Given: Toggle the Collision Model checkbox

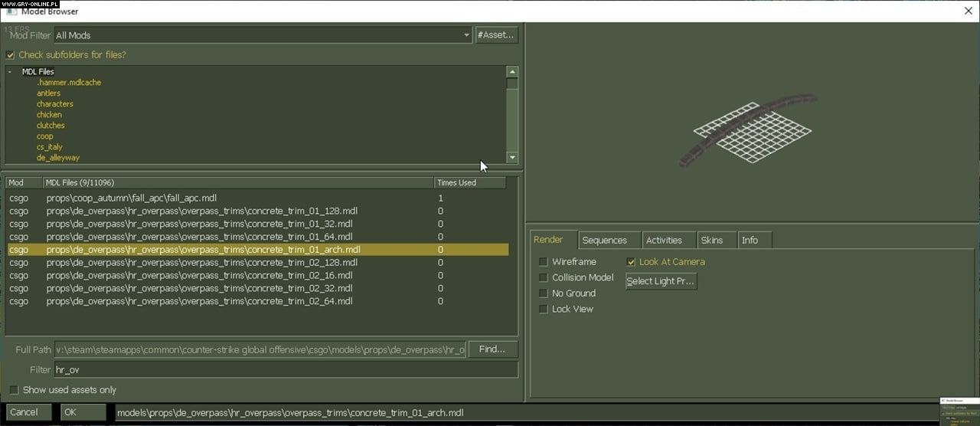Looking at the screenshot, I should [544, 277].
